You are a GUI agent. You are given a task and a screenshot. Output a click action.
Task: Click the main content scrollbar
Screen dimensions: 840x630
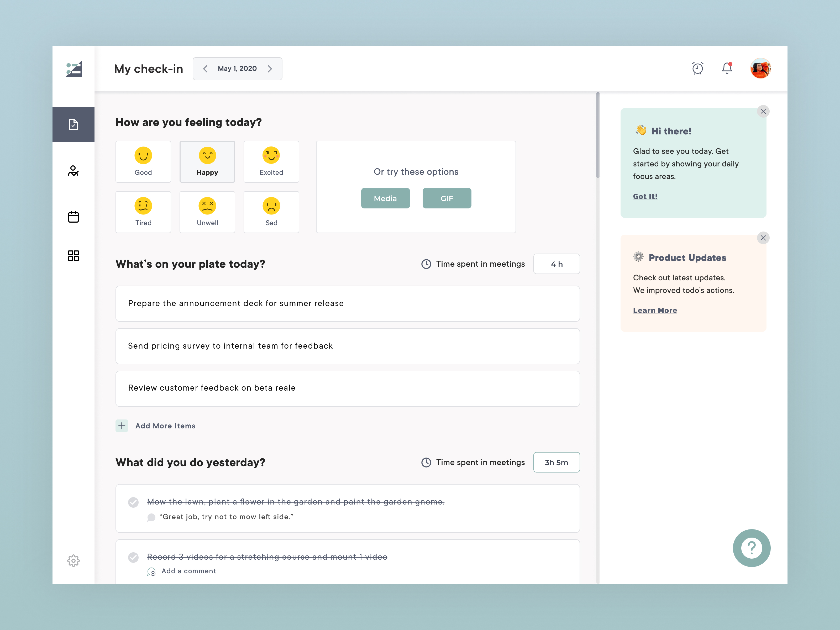(x=598, y=135)
